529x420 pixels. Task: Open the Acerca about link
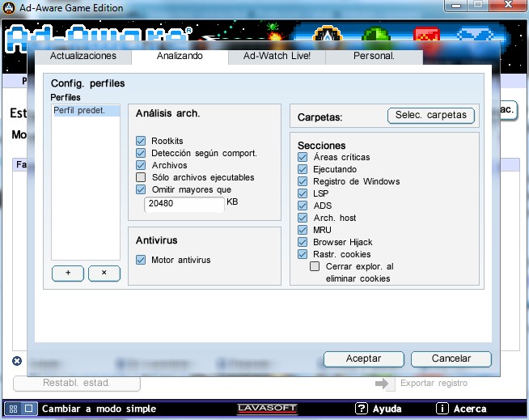coord(470,409)
